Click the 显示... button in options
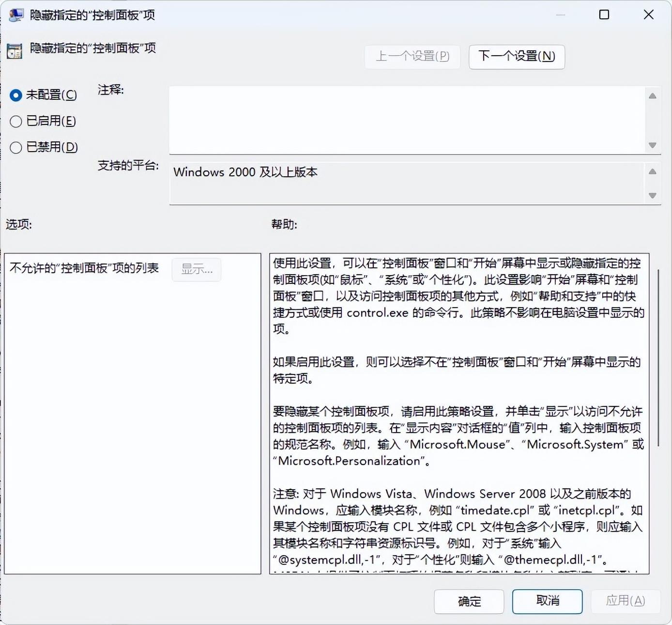This screenshot has height=625, width=672. 197,269
